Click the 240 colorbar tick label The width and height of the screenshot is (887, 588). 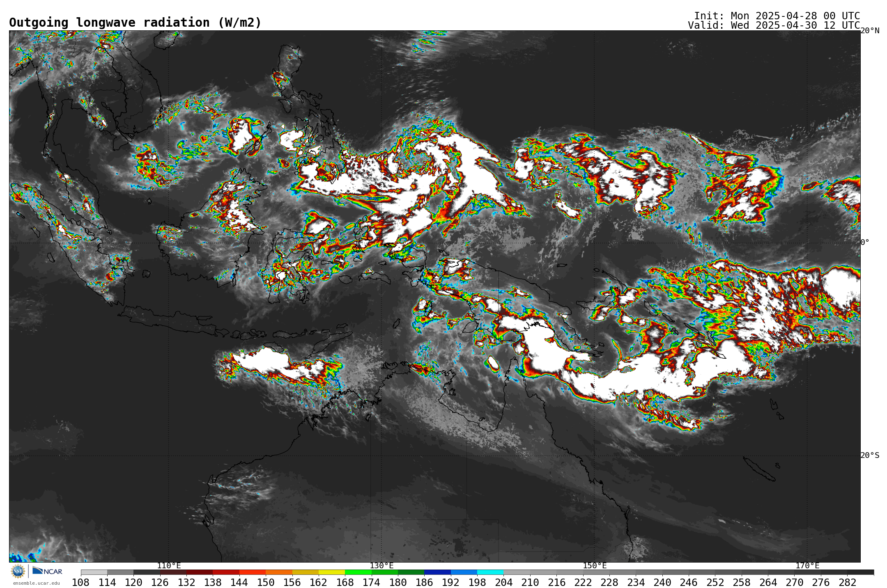pyautogui.click(x=662, y=582)
